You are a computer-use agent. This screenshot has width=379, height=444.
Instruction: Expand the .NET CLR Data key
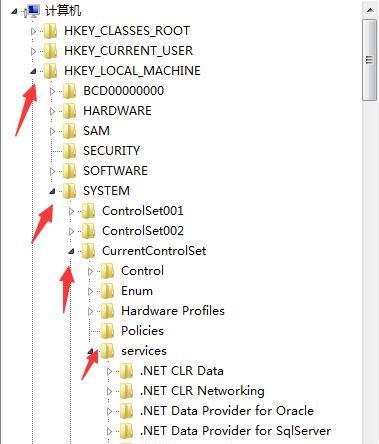(109, 371)
